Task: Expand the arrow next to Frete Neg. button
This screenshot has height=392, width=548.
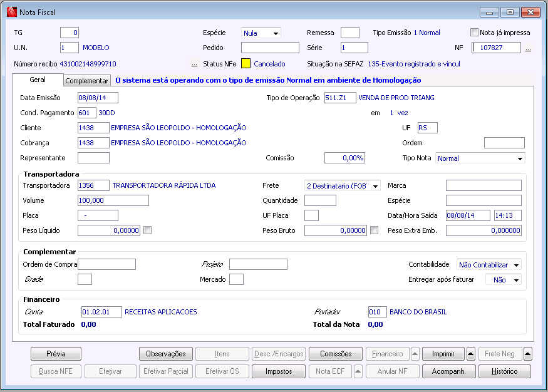Action: (x=528, y=354)
